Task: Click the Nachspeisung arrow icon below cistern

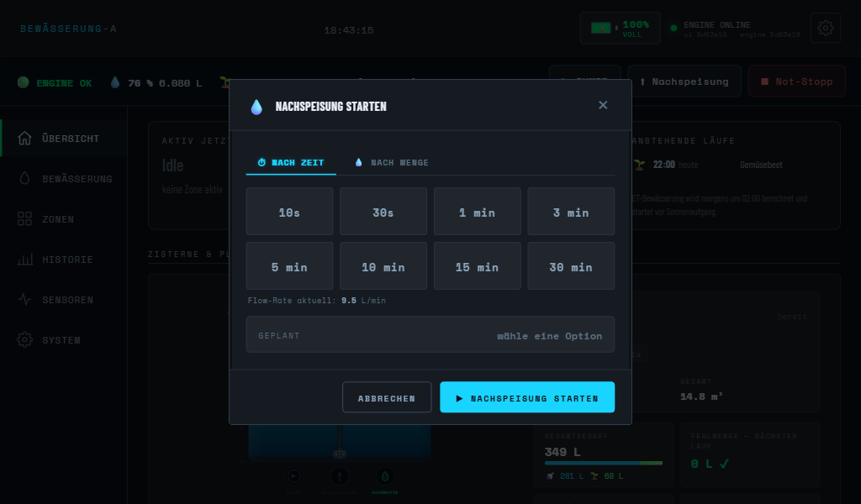Action: 340,476
